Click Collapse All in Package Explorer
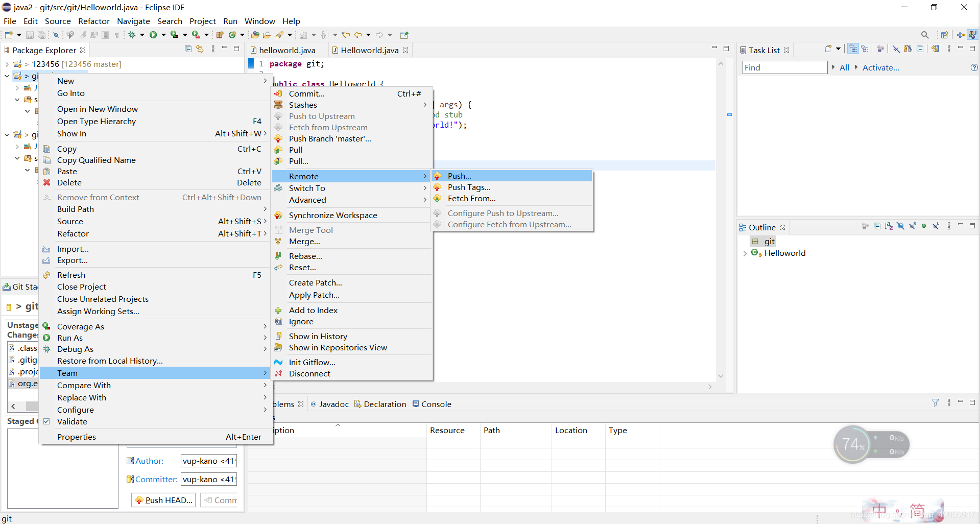The width and height of the screenshot is (980, 524). coord(188,49)
